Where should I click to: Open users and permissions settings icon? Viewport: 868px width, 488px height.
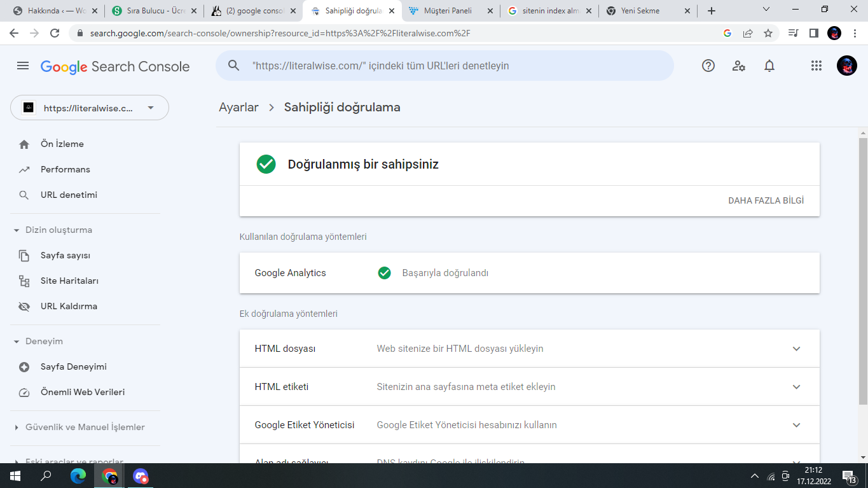739,66
